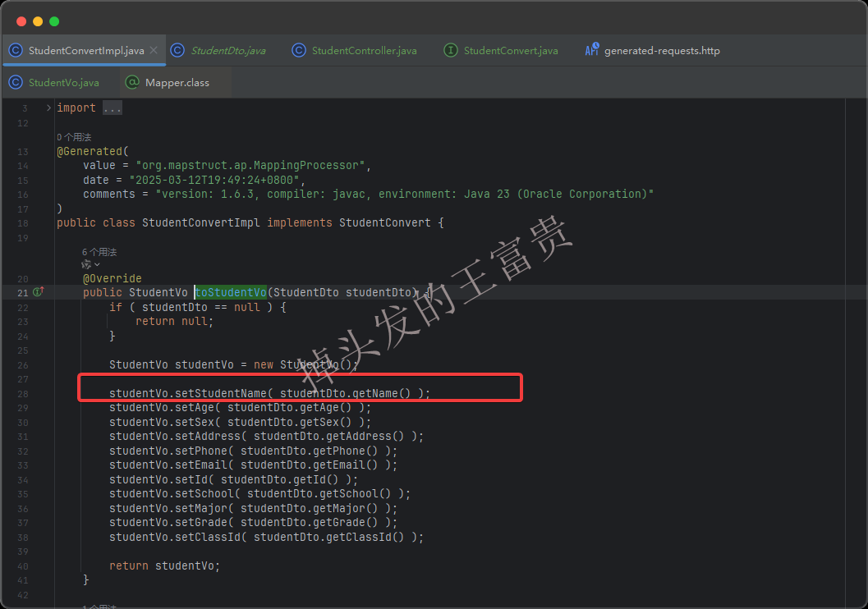
Task: Open the StudentConvert.java tab
Action: click(511, 51)
